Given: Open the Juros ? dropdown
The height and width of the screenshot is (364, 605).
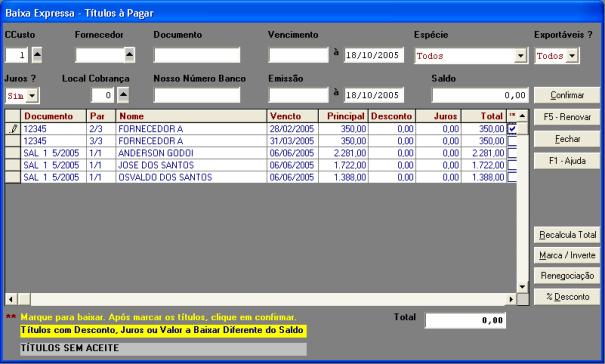Looking at the screenshot, I should click(32, 96).
